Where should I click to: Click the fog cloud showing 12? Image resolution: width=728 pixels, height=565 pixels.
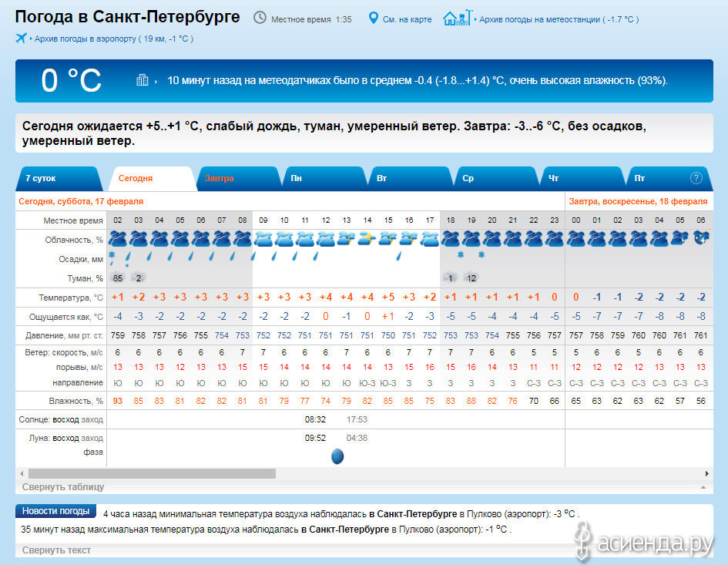471,277
